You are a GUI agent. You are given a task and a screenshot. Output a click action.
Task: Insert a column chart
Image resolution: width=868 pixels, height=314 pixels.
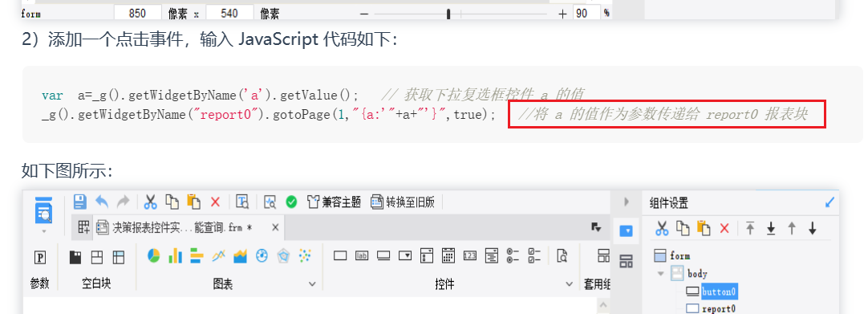tap(176, 255)
